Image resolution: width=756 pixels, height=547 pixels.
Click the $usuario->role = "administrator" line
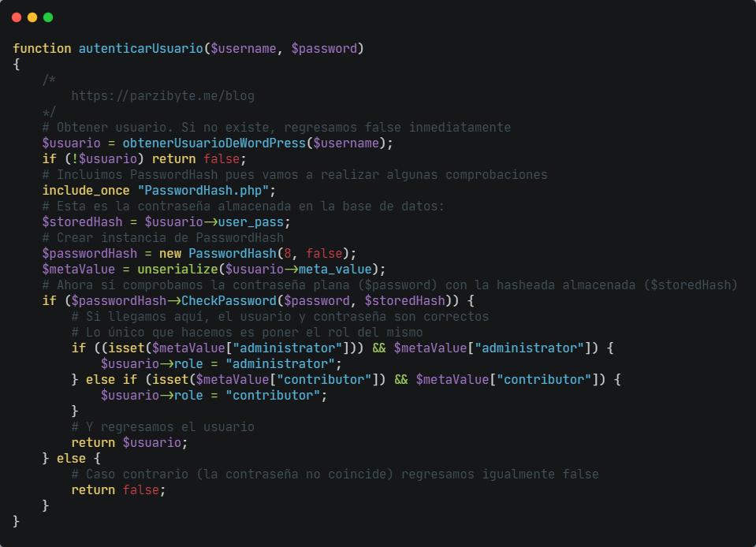click(222, 364)
